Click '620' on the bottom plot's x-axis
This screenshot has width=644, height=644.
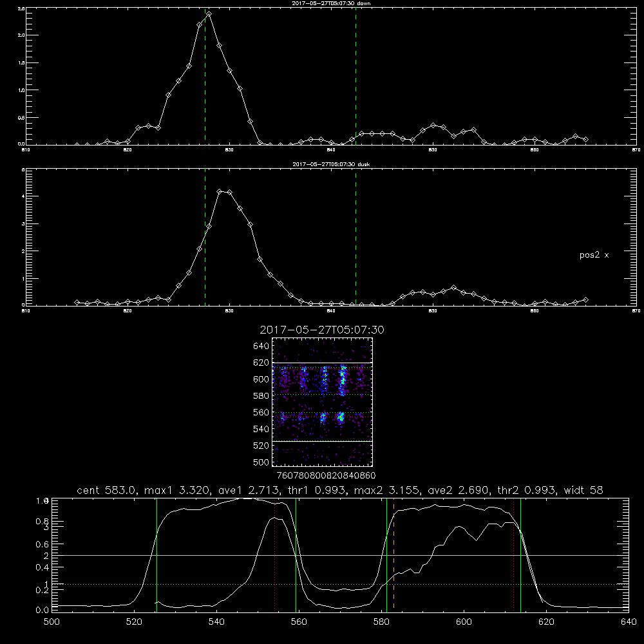[x=546, y=622]
